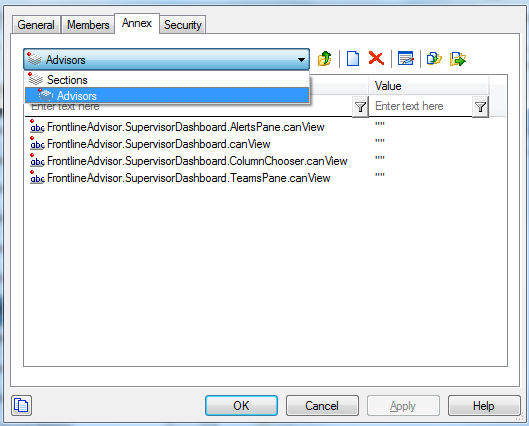529x426 pixels.
Task: Click the Value filter text field
Action: 420,106
